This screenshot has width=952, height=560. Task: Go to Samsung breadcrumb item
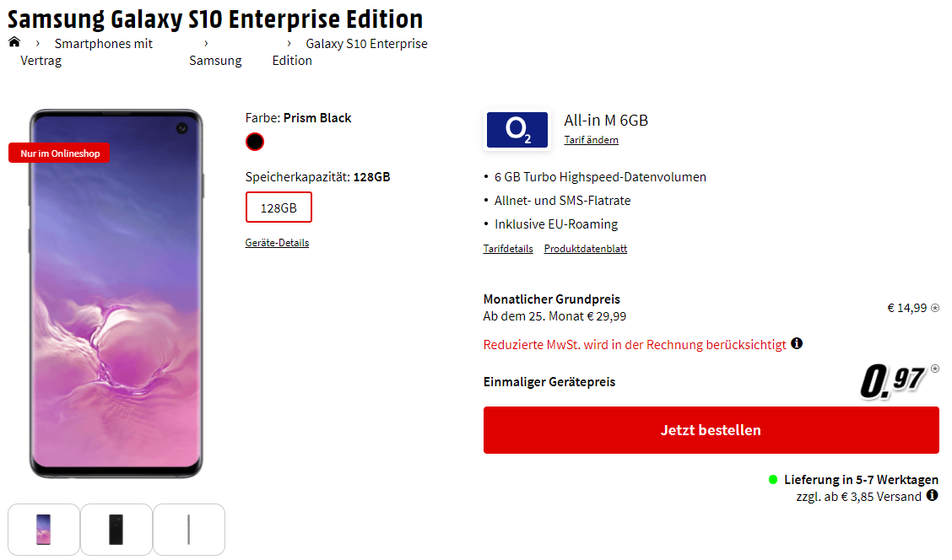(215, 61)
